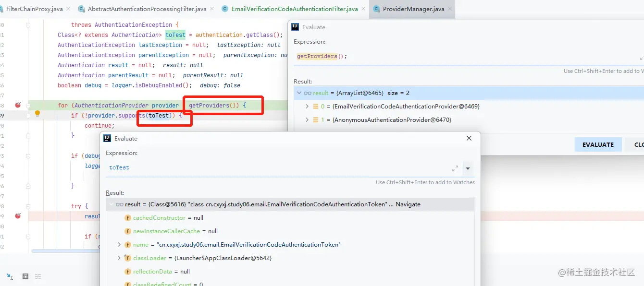Click the class file icon on the ProviderManager.java tab

pyautogui.click(x=376, y=9)
